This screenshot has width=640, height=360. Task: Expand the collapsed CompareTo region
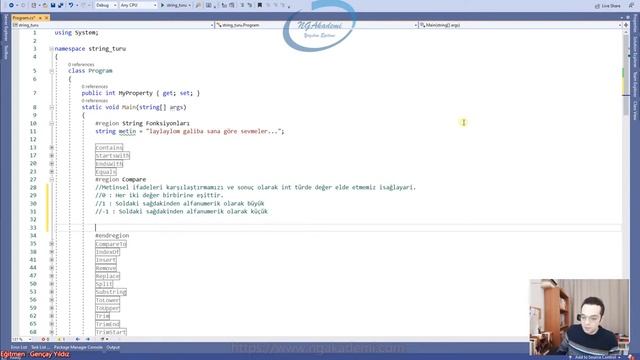pos(51,244)
